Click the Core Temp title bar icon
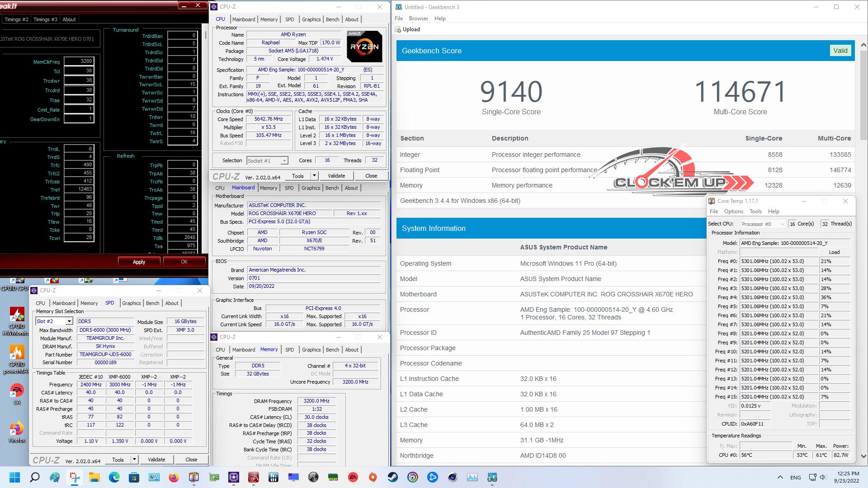 coord(712,201)
